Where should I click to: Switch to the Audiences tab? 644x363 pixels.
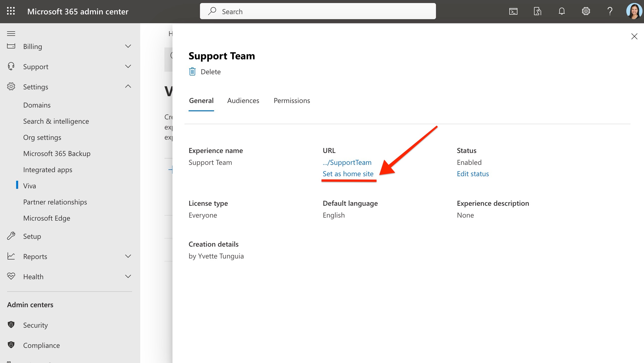pyautogui.click(x=243, y=100)
